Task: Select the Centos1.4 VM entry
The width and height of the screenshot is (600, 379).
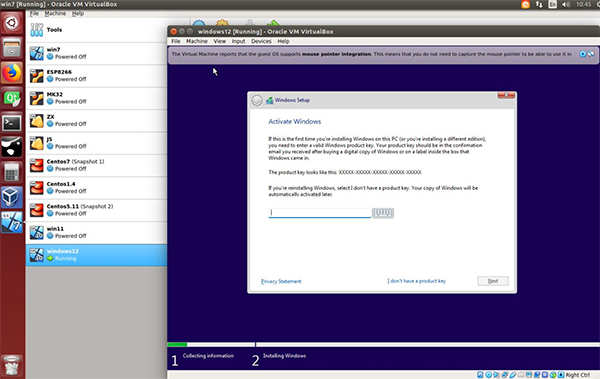Action: coord(96,188)
